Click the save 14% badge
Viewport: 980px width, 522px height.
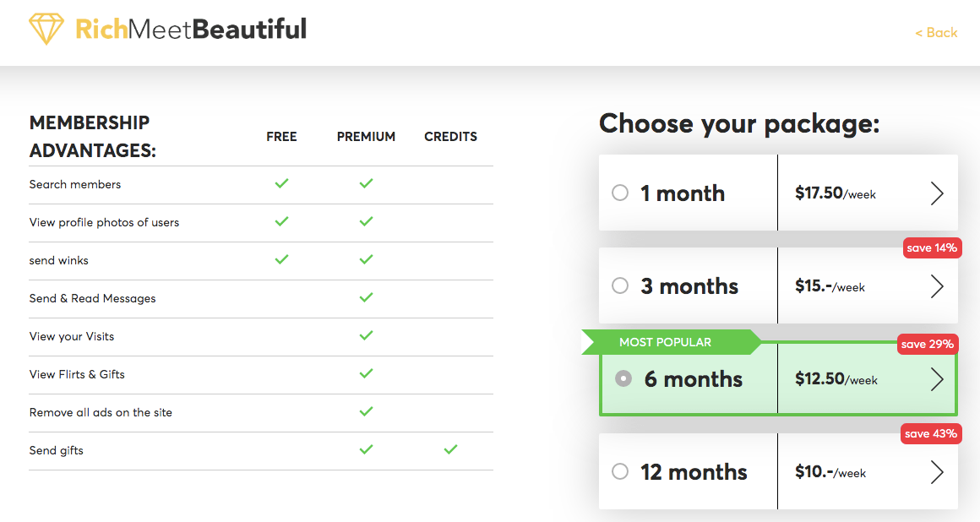pos(931,247)
